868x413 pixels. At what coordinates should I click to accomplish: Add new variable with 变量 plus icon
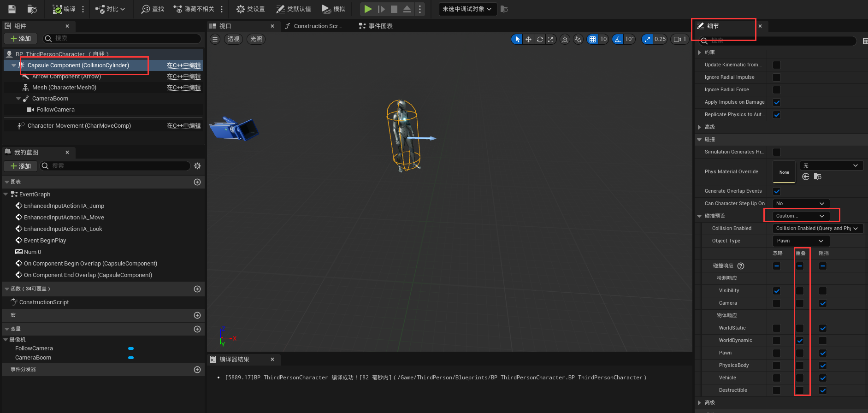[x=197, y=329]
